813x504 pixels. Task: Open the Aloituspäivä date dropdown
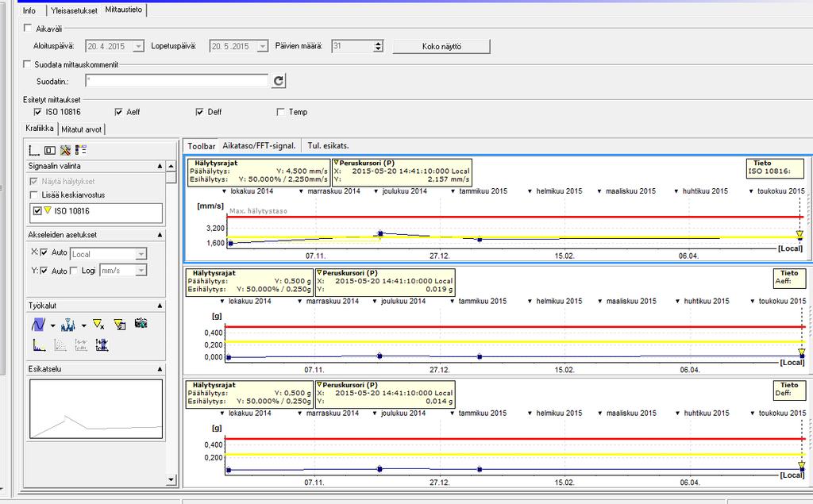[x=138, y=46]
